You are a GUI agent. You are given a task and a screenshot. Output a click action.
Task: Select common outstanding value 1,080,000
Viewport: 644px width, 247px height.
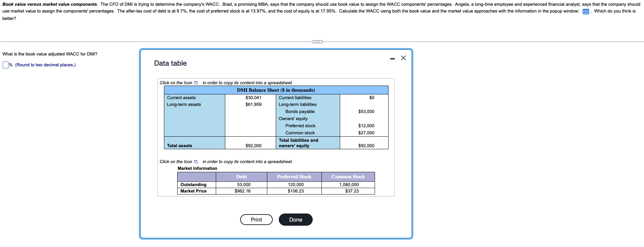[x=349, y=185]
